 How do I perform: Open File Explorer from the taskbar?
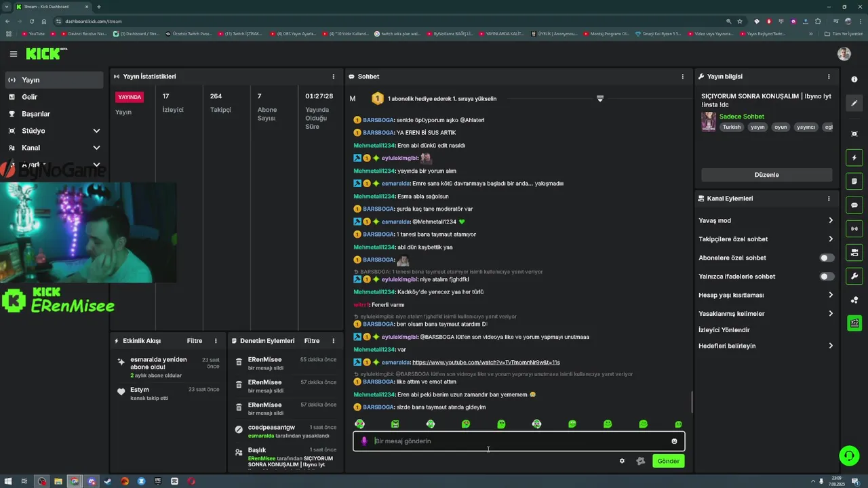pyautogui.click(x=58, y=481)
